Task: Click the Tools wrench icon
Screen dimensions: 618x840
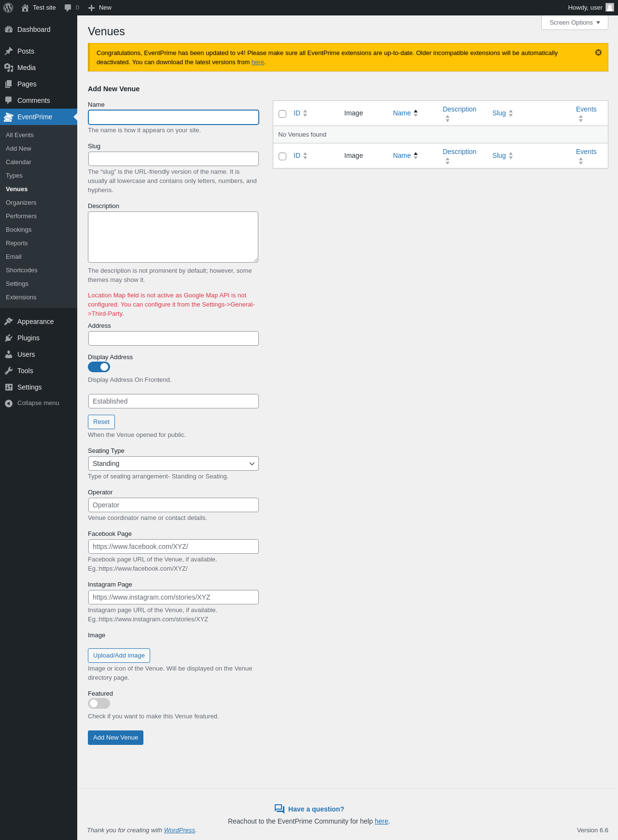Action: click(9, 371)
